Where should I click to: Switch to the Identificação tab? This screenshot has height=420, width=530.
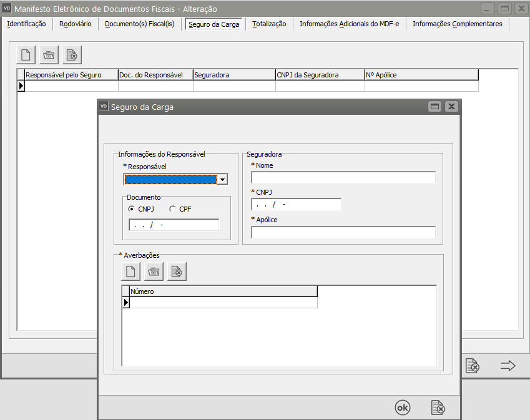pyautogui.click(x=26, y=24)
